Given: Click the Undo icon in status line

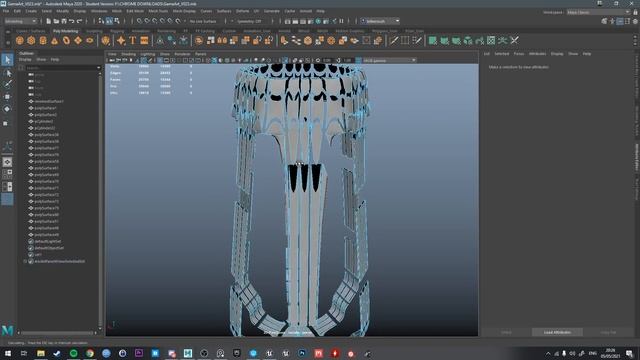Looking at the screenshot, I should coord(72,21).
